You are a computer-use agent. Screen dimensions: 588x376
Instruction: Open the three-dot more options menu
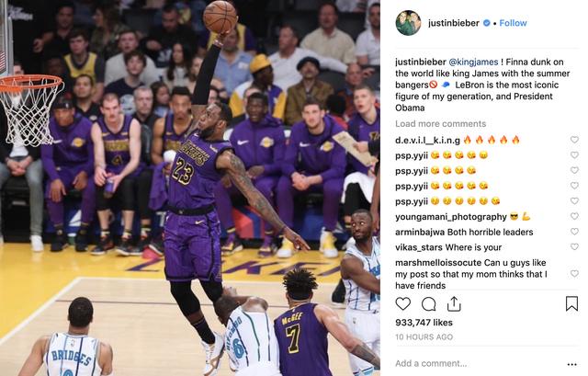(571, 364)
